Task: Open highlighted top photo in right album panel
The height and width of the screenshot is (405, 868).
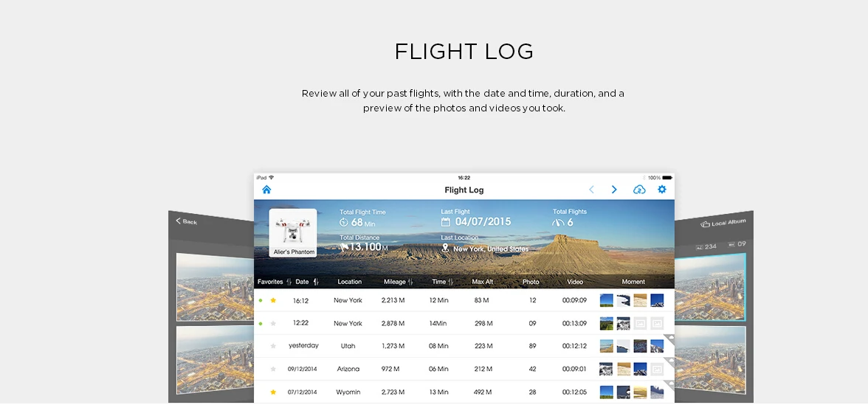Action: click(x=710, y=287)
